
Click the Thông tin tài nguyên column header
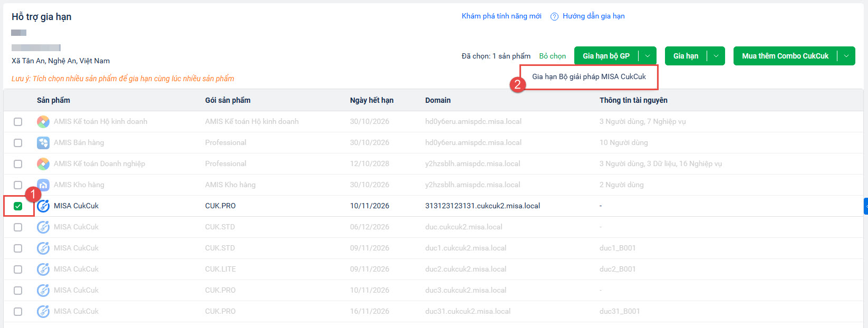pos(633,100)
